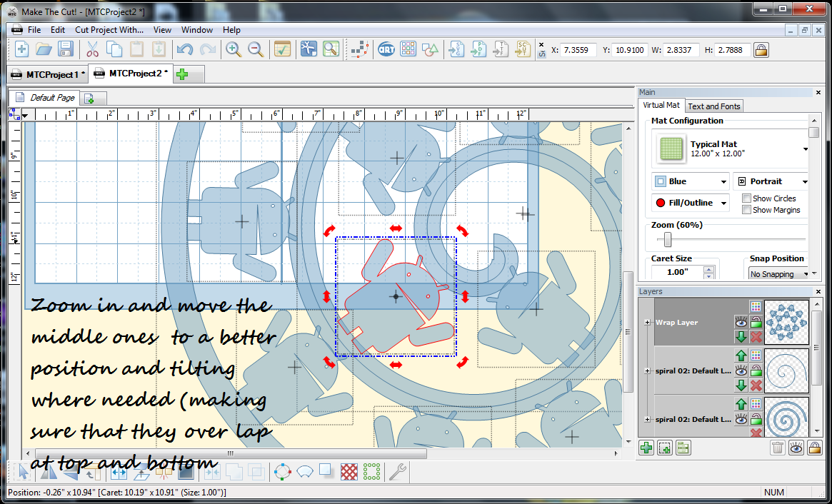Save project with floppy disk icon
Viewport: 832px width, 504px height.
pos(65,50)
